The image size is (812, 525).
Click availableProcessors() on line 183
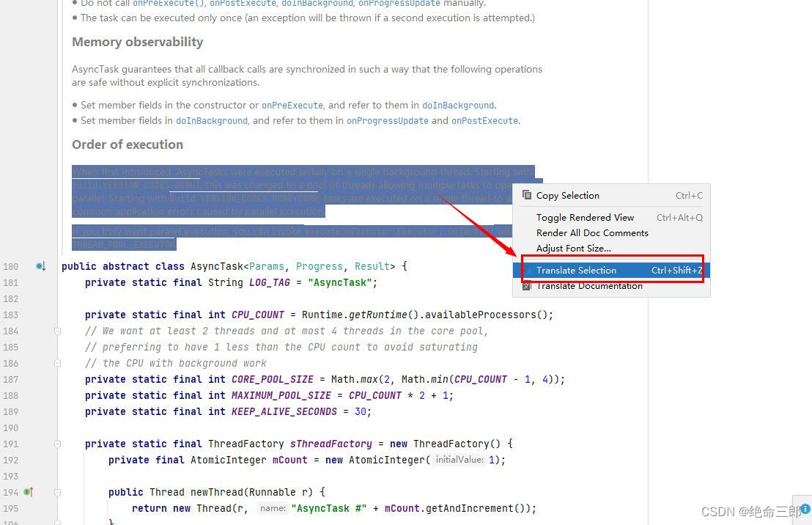[x=486, y=315]
